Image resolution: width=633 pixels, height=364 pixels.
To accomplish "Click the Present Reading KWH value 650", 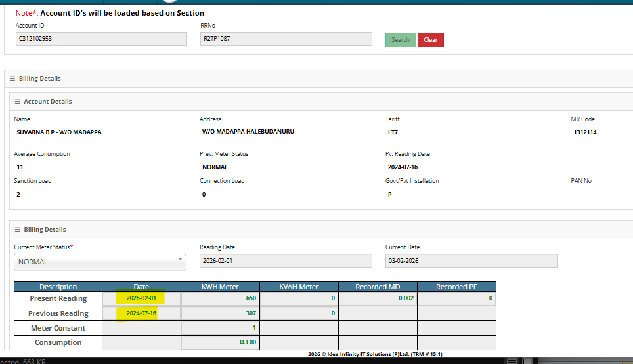I will coord(220,298).
